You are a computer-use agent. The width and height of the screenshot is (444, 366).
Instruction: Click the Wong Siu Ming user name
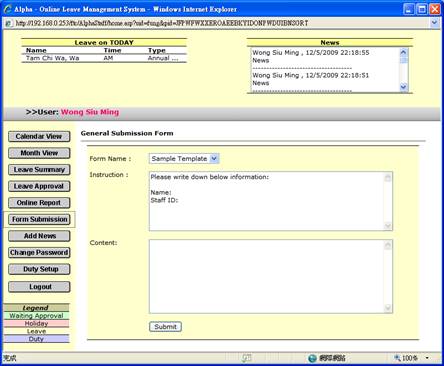coord(90,112)
